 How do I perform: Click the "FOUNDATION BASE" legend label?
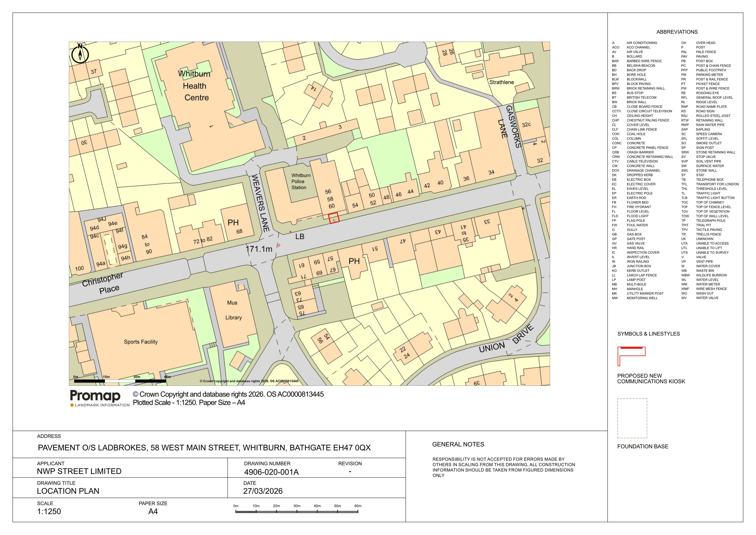(x=643, y=446)
